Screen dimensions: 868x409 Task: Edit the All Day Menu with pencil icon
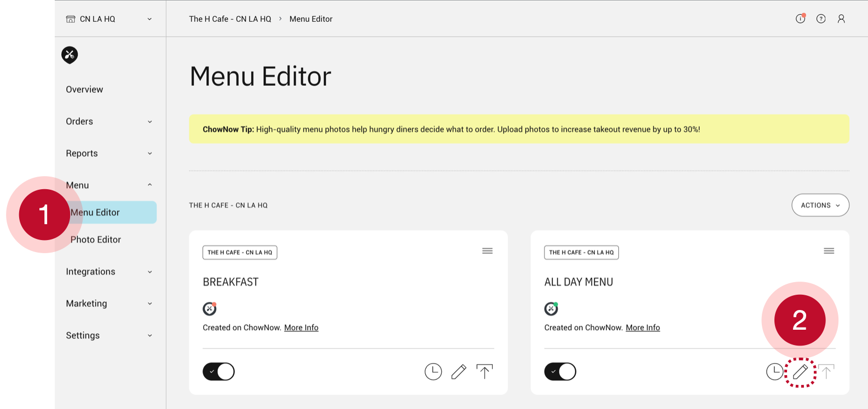point(800,372)
